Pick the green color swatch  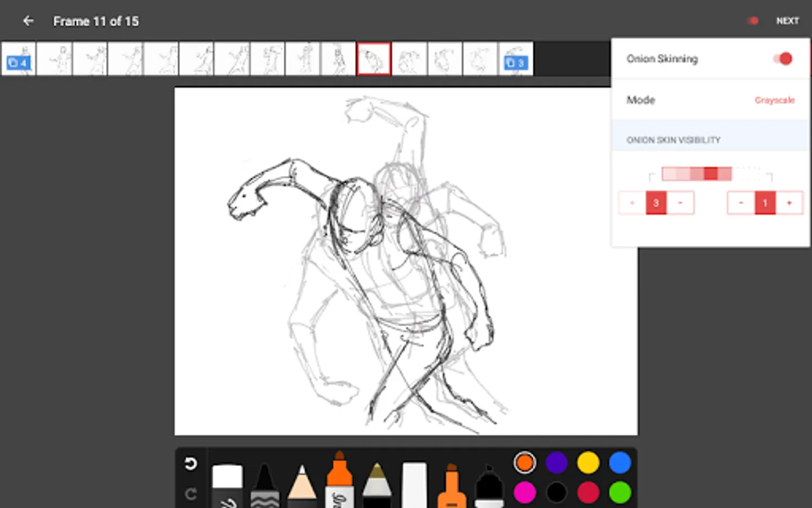point(620,492)
